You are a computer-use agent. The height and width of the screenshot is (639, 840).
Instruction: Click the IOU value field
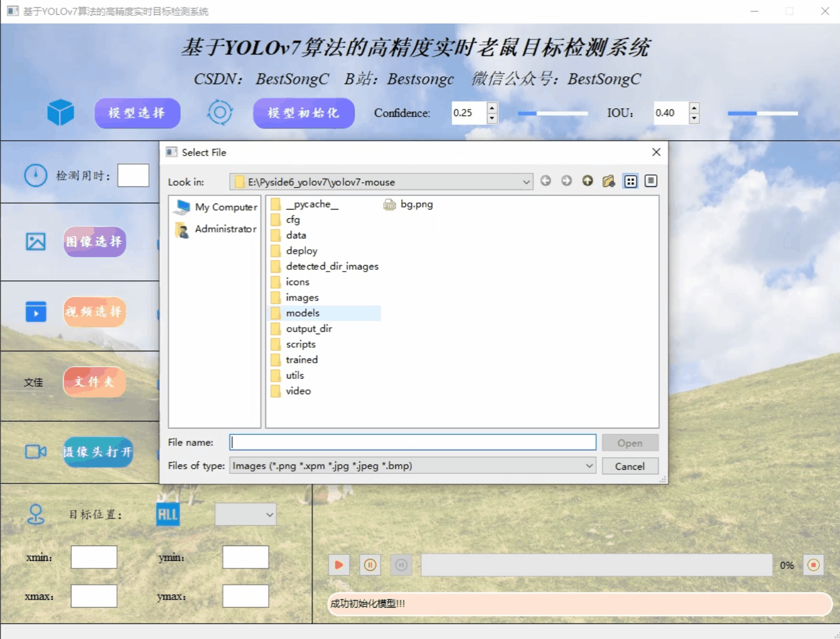(x=671, y=113)
